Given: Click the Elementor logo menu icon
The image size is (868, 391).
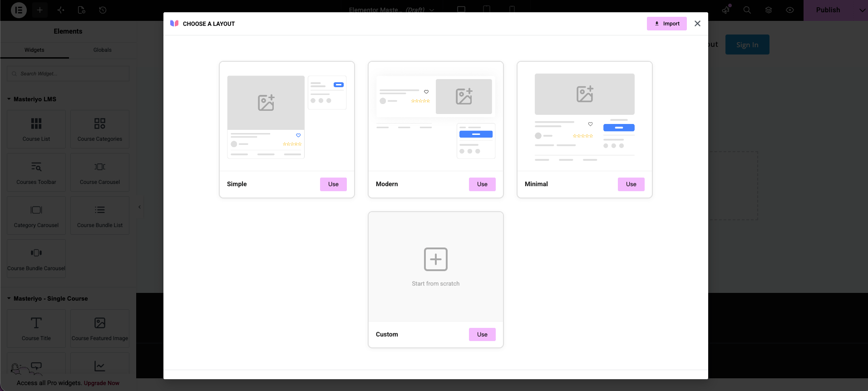Looking at the screenshot, I should pos(19,10).
